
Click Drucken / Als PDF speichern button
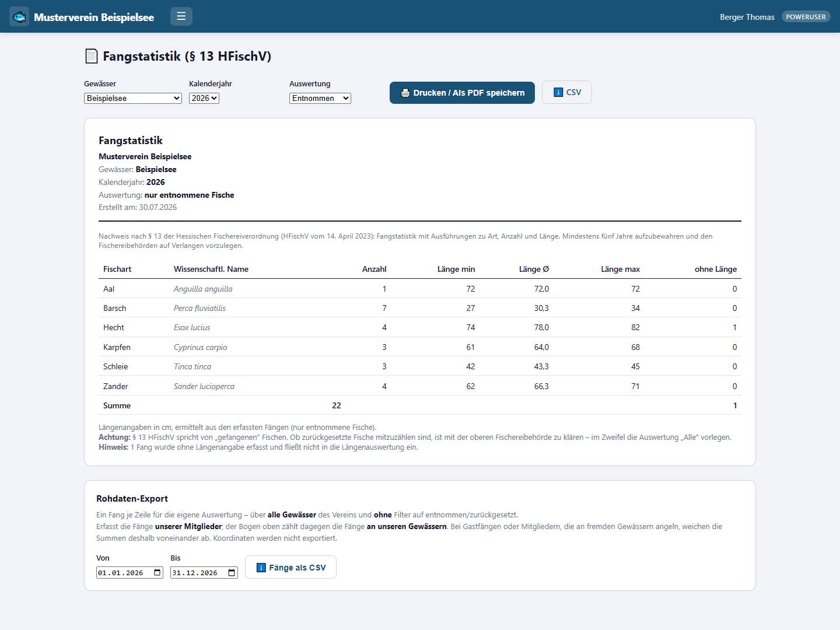[x=462, y=93]
